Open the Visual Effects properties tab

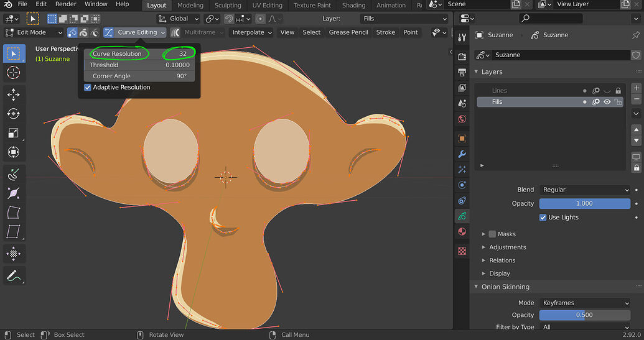(462, 170)
